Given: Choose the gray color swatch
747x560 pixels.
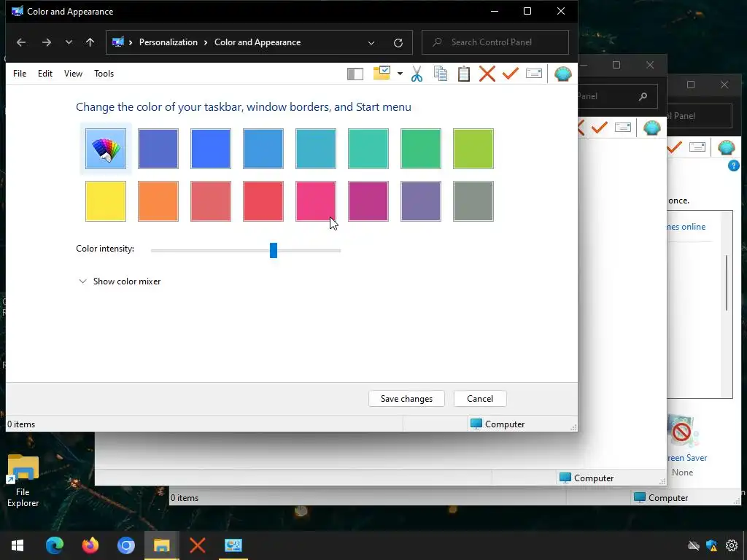Looking at the screenshot, I should (x=473, y=201).
